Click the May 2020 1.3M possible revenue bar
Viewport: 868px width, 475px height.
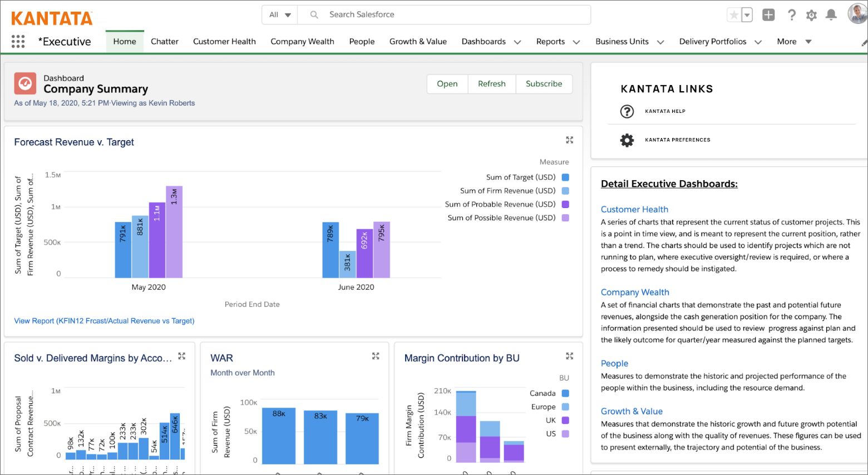pos(174,232)
